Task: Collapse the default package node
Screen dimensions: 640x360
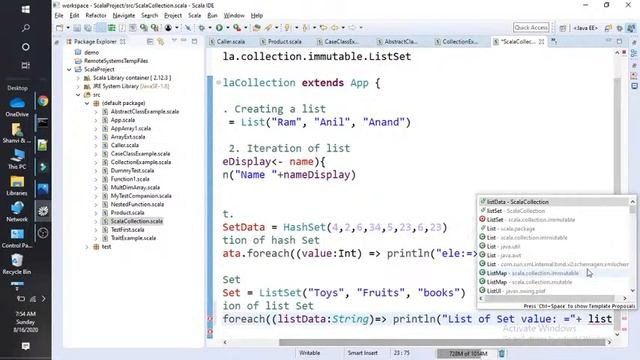Action: click(87, 103)
